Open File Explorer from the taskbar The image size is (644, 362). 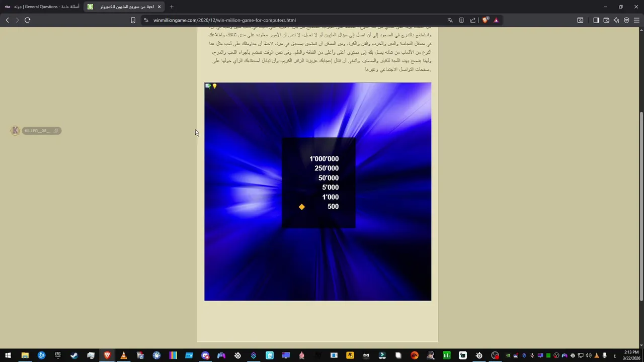[x=25, y=355]
